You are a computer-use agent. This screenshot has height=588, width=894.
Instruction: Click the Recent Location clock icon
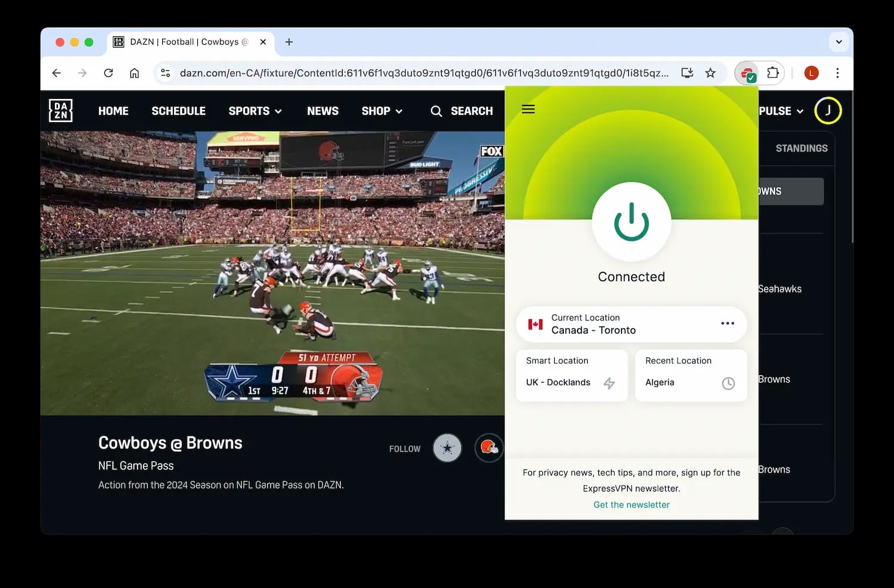click(728, 383)
